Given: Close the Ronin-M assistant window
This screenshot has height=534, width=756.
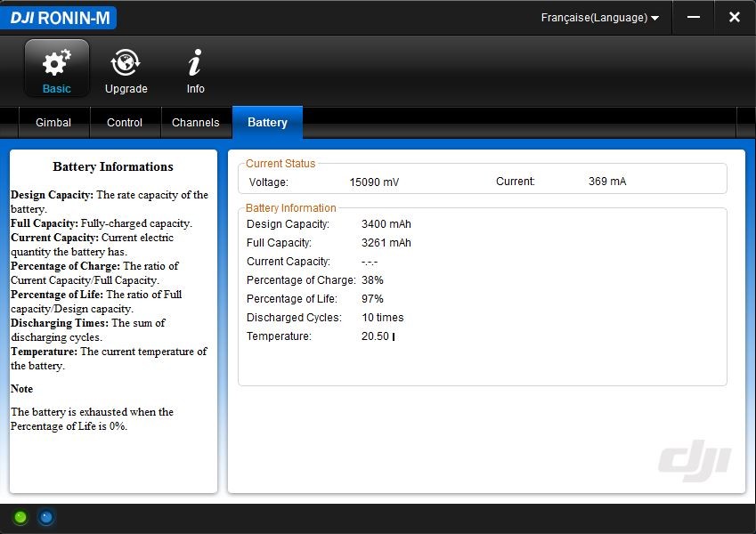Looking at the screenshot, I should (735, 17).
